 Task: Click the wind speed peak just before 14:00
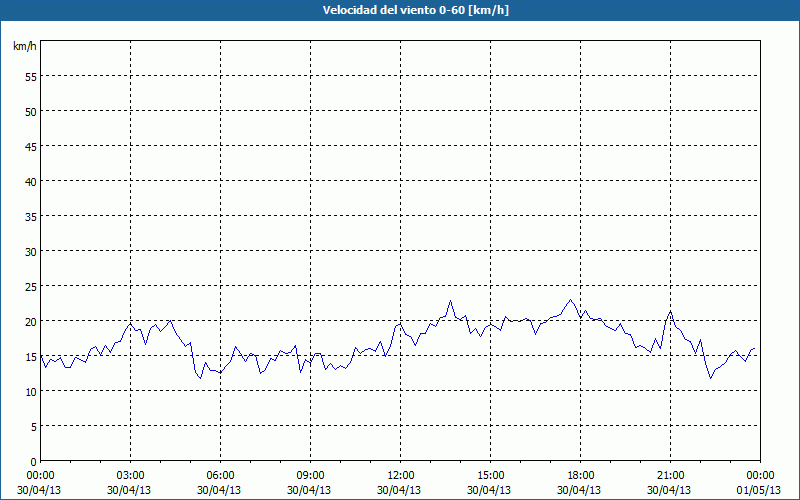point(450,301)
